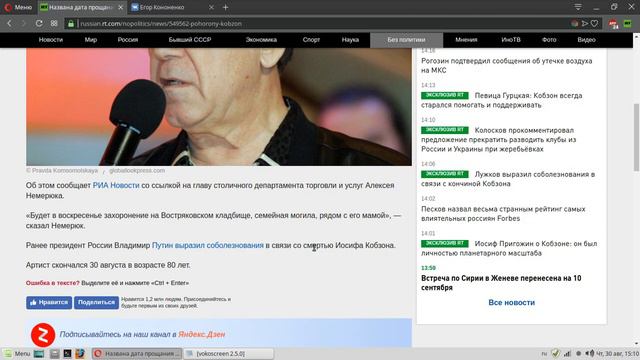Reload the current page
This screenshot has height=360, width=640.
point(39,23)
